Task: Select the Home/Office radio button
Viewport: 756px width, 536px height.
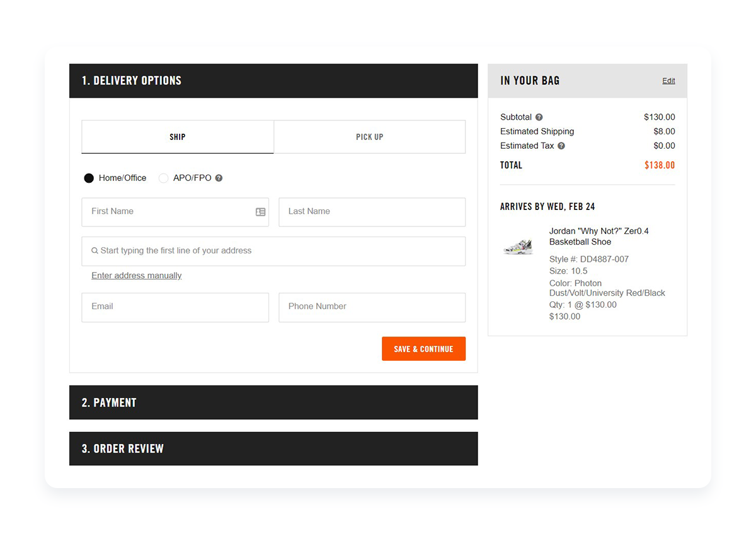Action: (89, 178)
